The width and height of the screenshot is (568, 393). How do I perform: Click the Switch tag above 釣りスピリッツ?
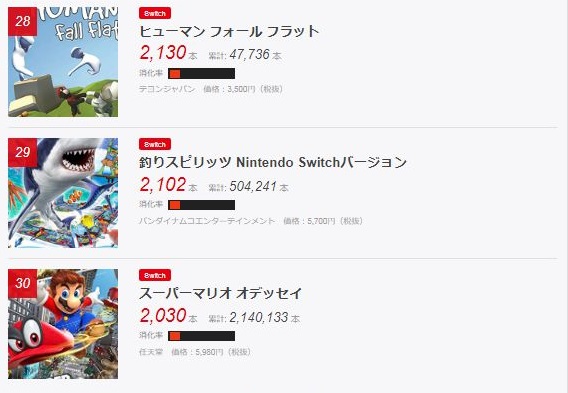click(x=155, y=144)
